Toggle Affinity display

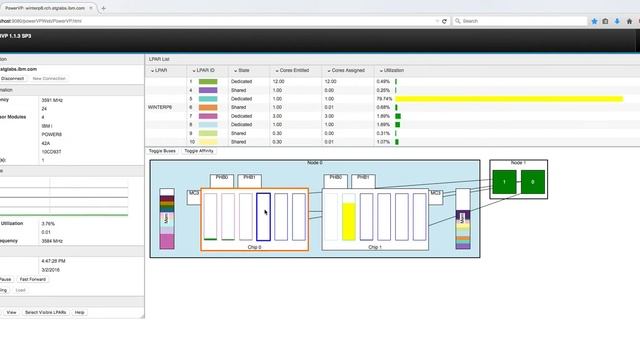[x=199, y=151]
